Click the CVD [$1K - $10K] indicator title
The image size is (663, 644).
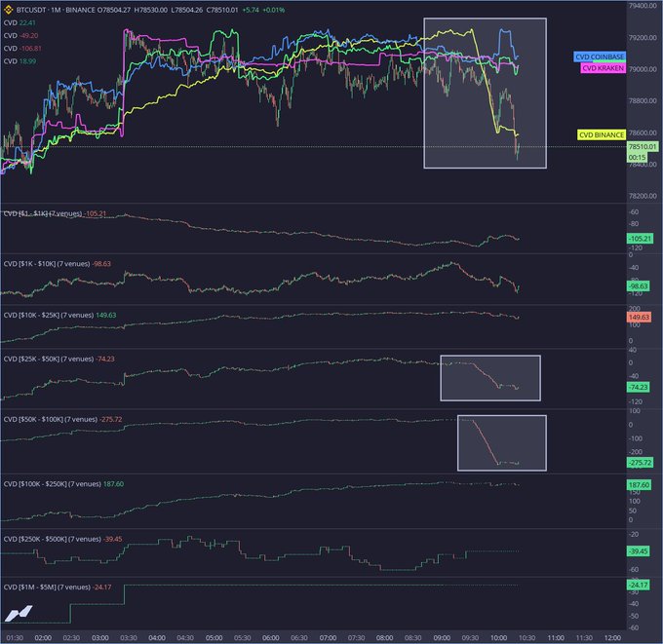click(47, 264)
